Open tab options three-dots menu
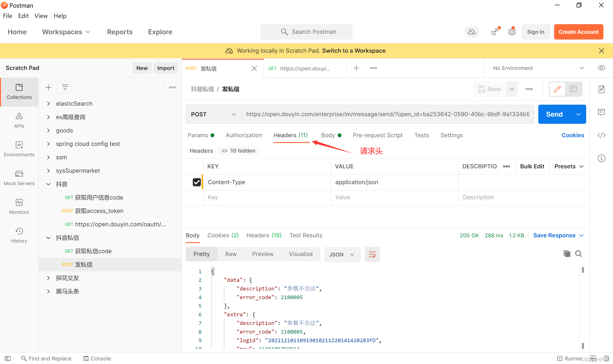Screen dimensions: 613x364 point(374,68)
